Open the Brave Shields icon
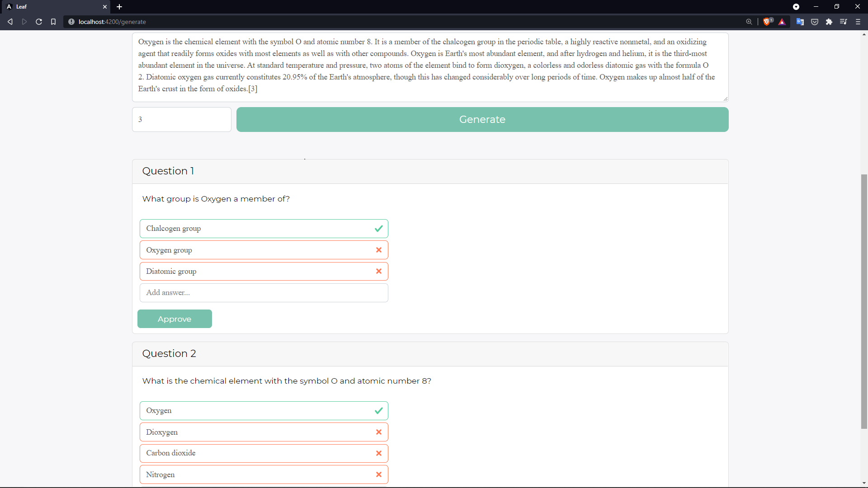 click(x=767, y=22)
